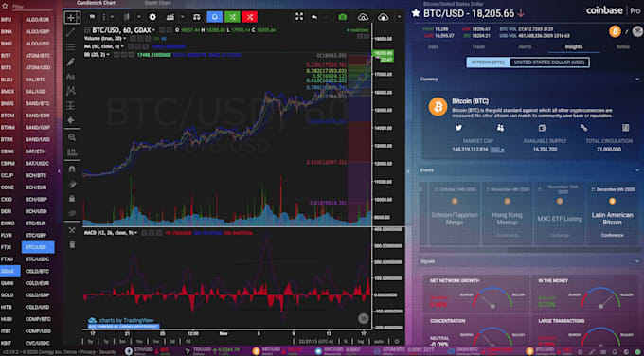Open the Alerts tab
644x356 pixels.
[525, 46]
